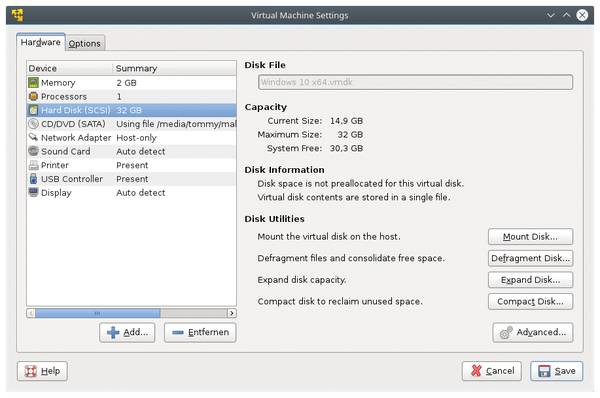Image resolution: width=600 pixels, height=398 pixels.
Task: Click the upward chevron in title bar
Action: click(x=566, y=15)
